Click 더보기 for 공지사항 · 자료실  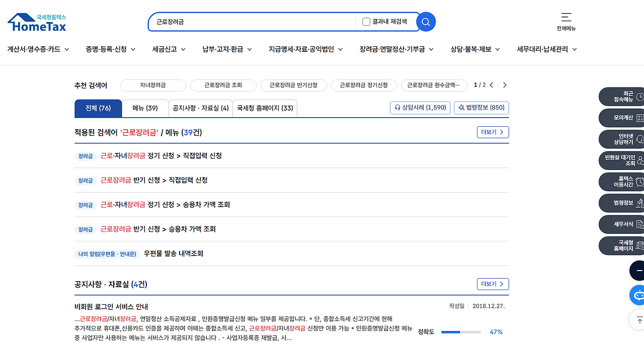click(493, 284)
